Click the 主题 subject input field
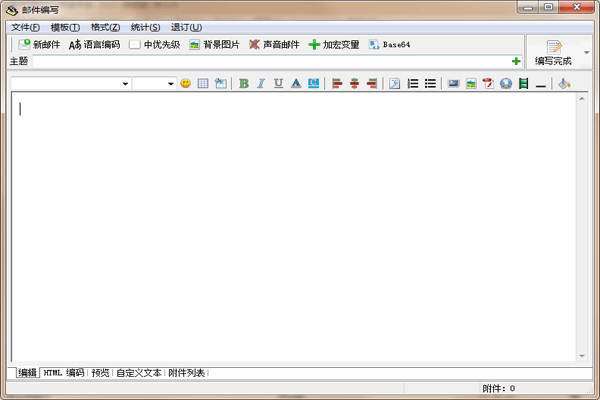The width and height of the screenshot is (600, 400). (270, 61)
